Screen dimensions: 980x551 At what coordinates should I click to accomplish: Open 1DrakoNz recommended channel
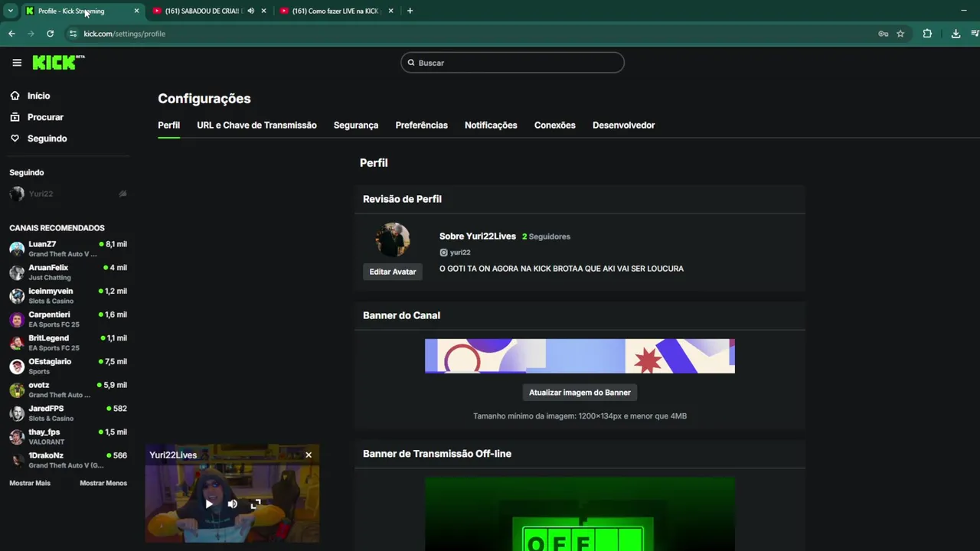coord(67,460)
